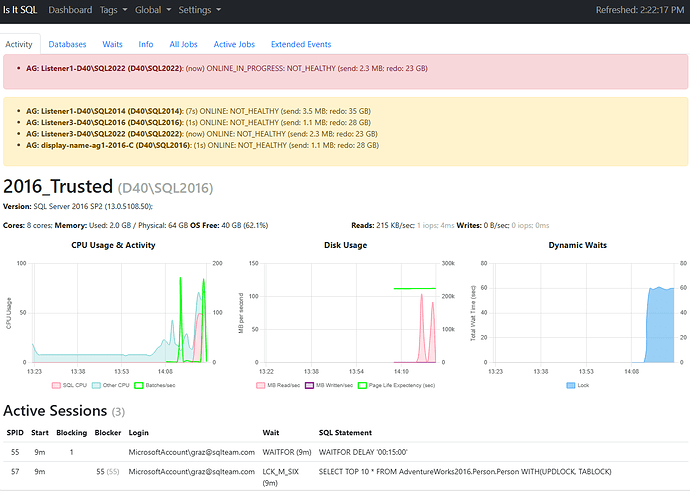Click the Dynamic Waits blue Lock area

point(660,326)
